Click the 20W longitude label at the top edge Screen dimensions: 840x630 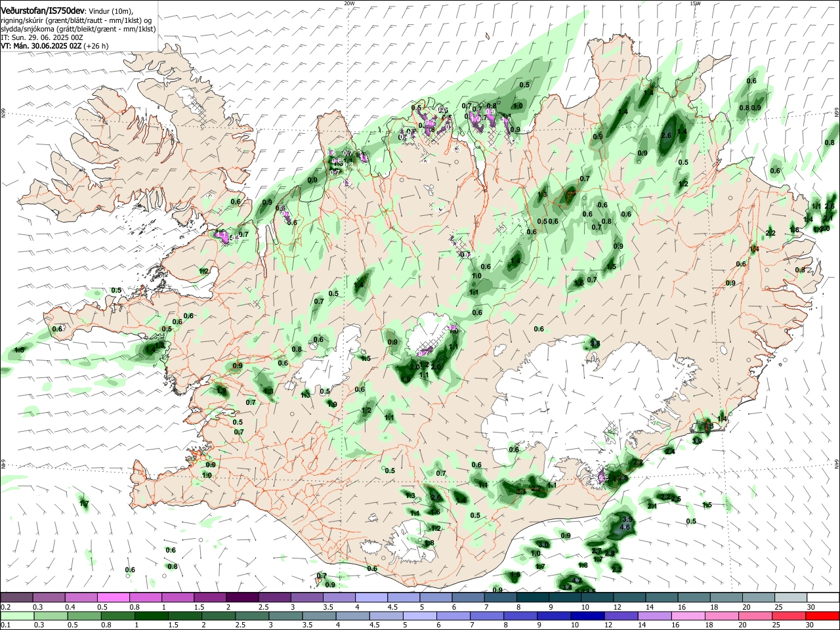pyautogui.click(x=349, y=3)
